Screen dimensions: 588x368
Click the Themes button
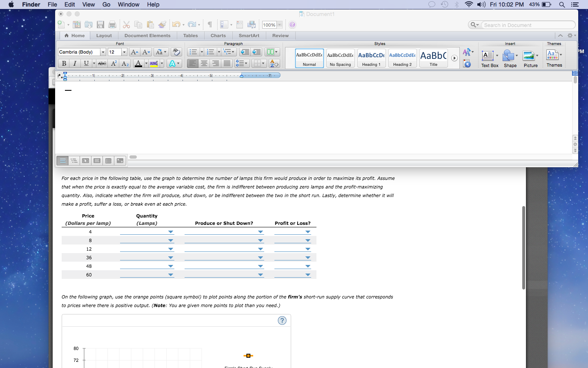(554, 57)
